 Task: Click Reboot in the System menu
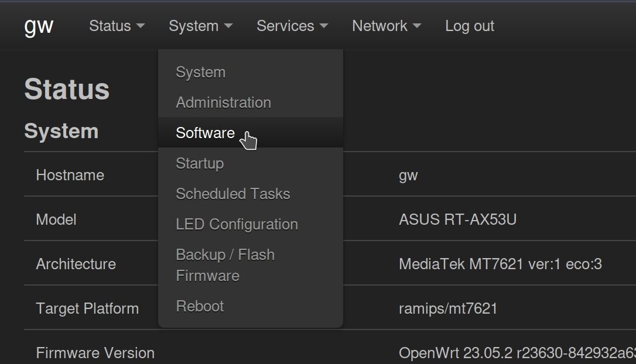click(200, 307)
